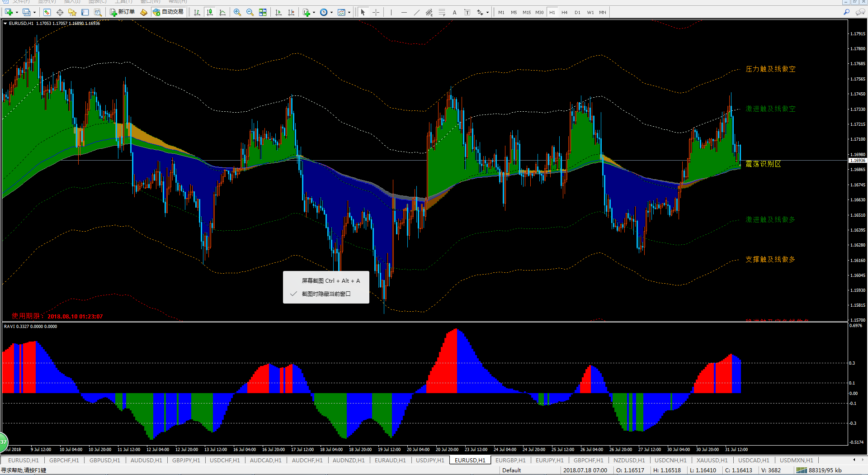Select the crosshair tool

(x=376, y=12)
